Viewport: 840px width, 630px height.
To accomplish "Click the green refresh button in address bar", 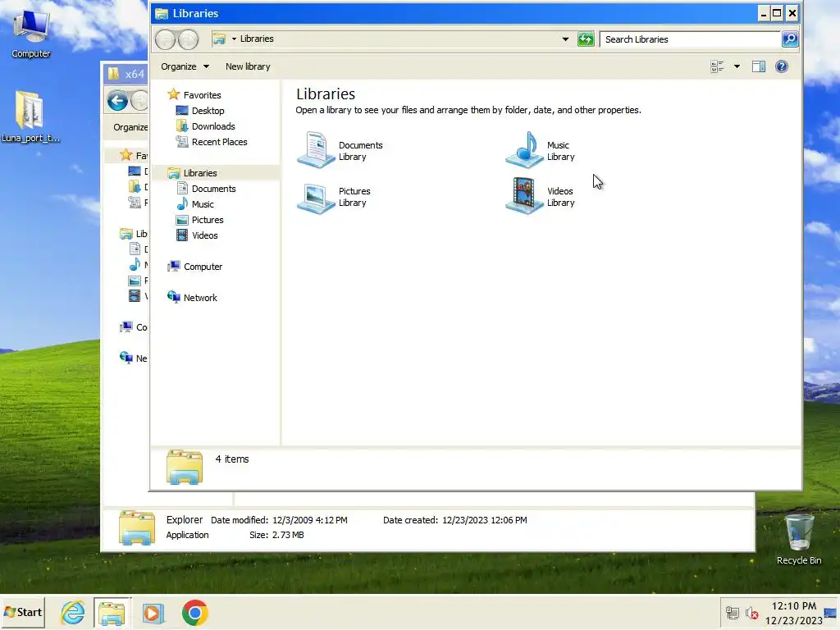I will (x=586, y=39).
